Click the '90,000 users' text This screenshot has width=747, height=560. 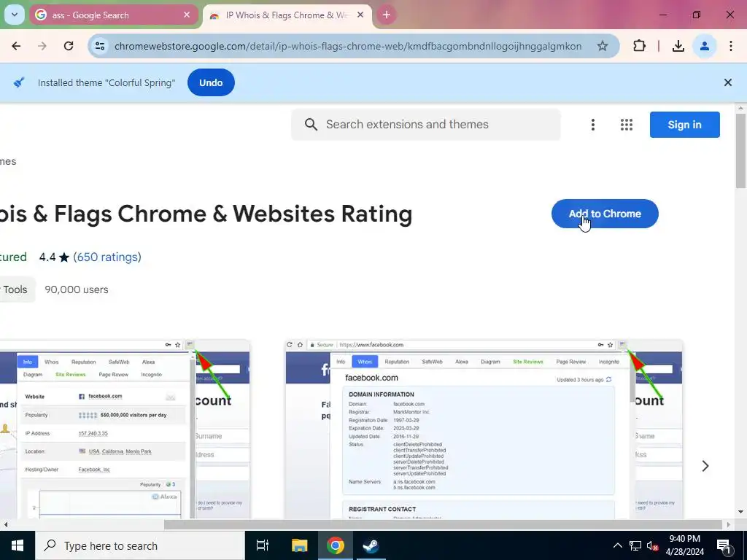77,289
